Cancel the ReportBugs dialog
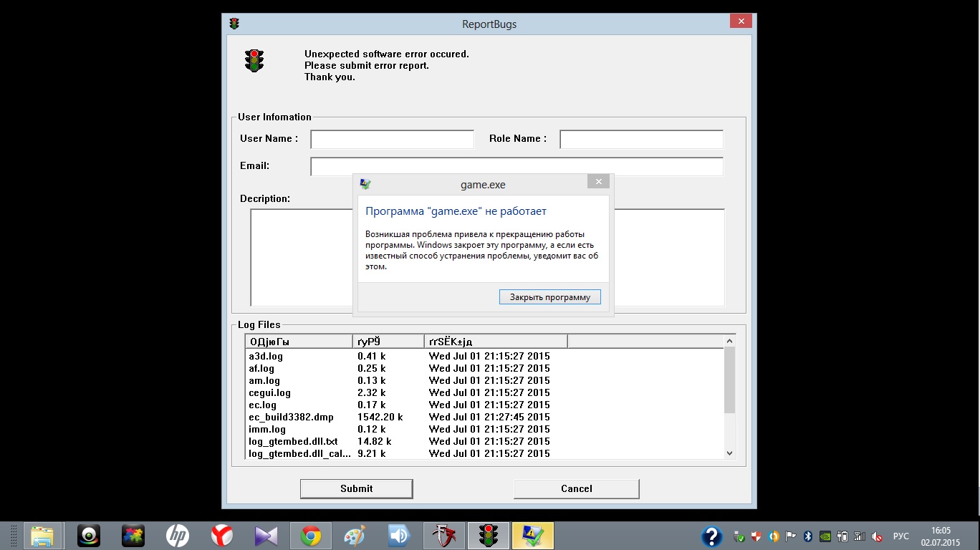 (577, 488)
